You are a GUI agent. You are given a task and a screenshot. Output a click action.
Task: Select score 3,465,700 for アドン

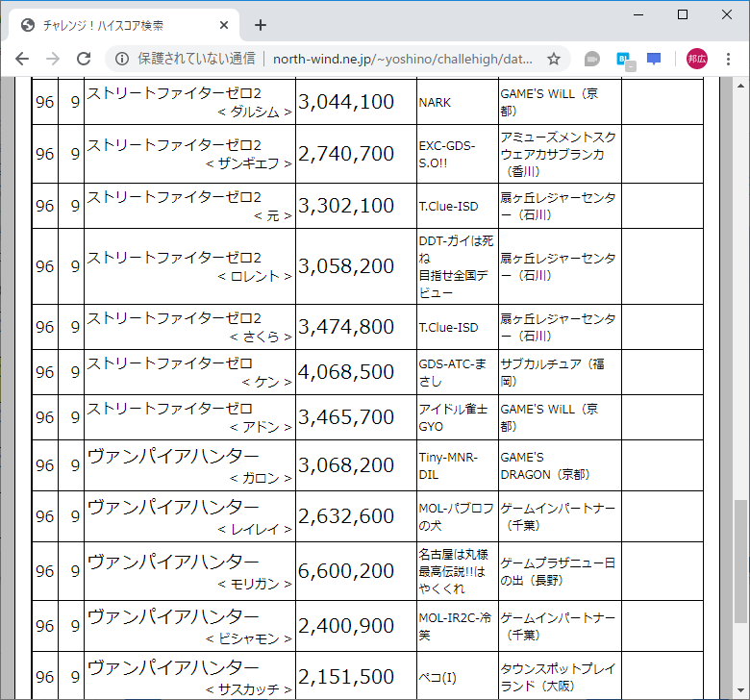point(346,417)
